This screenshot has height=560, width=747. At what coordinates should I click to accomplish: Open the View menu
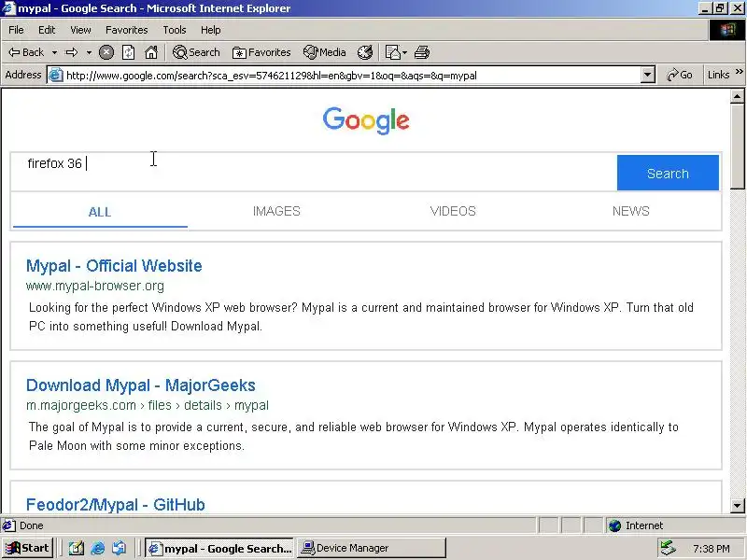80,30
